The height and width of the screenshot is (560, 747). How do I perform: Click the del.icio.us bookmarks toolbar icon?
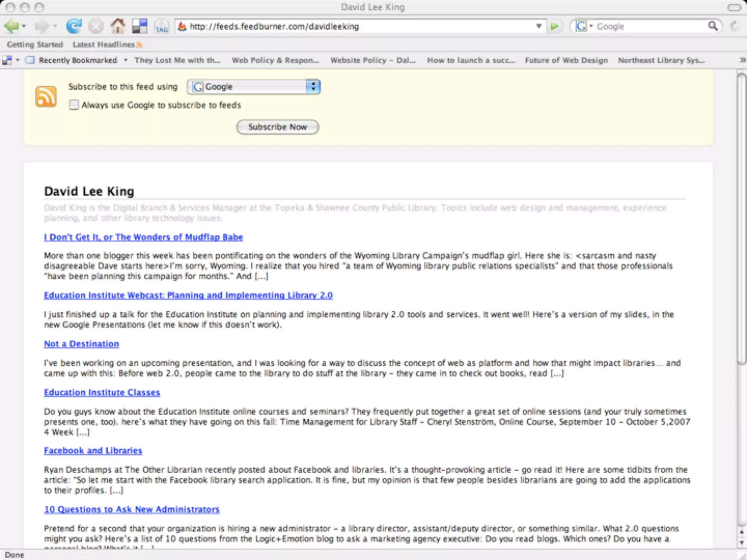[x=139, y=26]
